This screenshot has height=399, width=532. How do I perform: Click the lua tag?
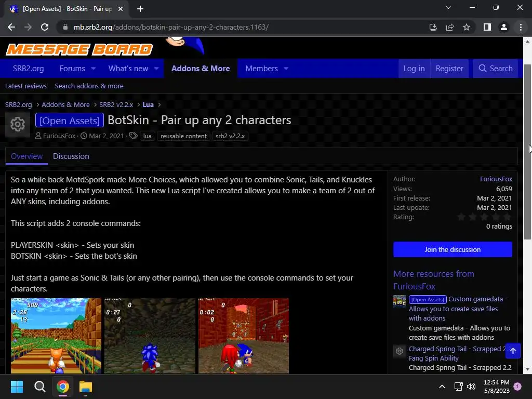pyautogui.click(x=147, y=136)
